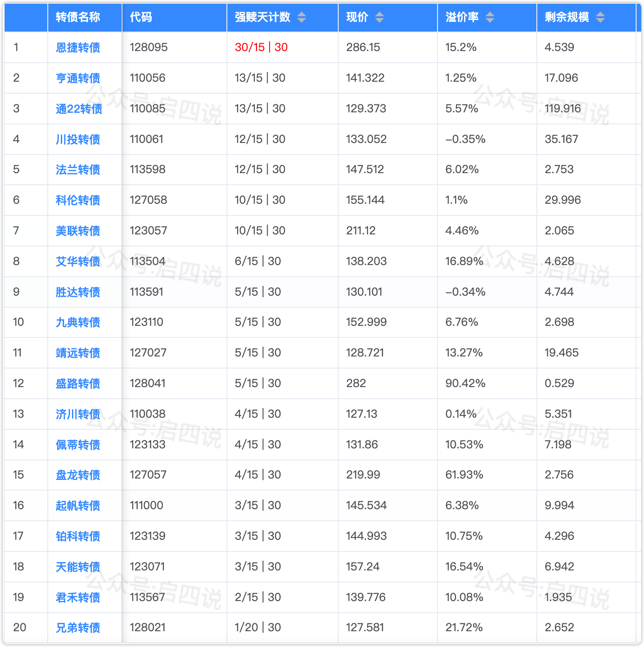Screen dimensions: 644x647
Task: Select the 盛路转债 bond link
Action: click(78, 383)
